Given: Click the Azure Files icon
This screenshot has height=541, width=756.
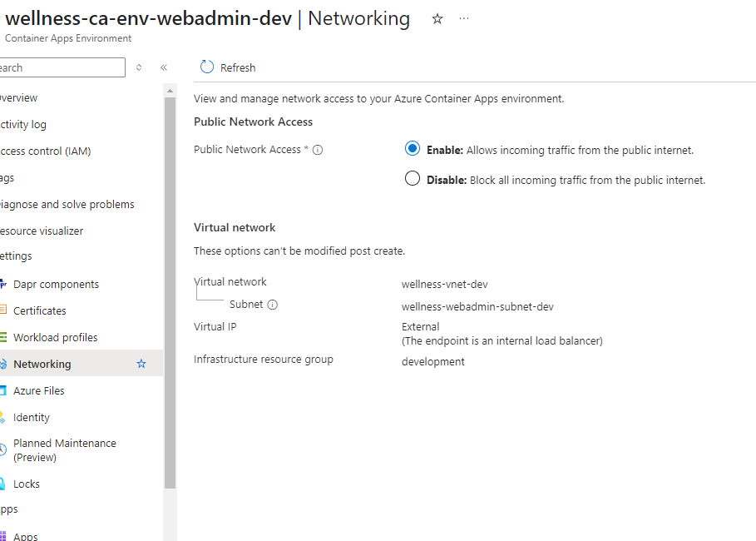Looking at the screenshot, I should [2, 390].
